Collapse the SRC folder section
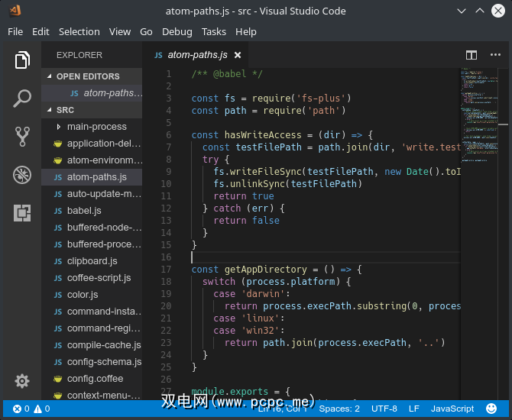Image resolution: width=512 pixels, height=420 pixels. click(x=65, y=110)
